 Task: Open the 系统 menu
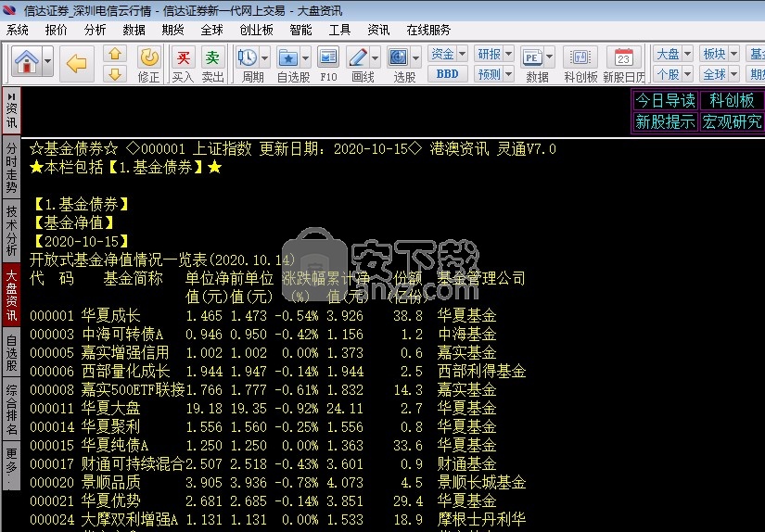pos(17,31)
